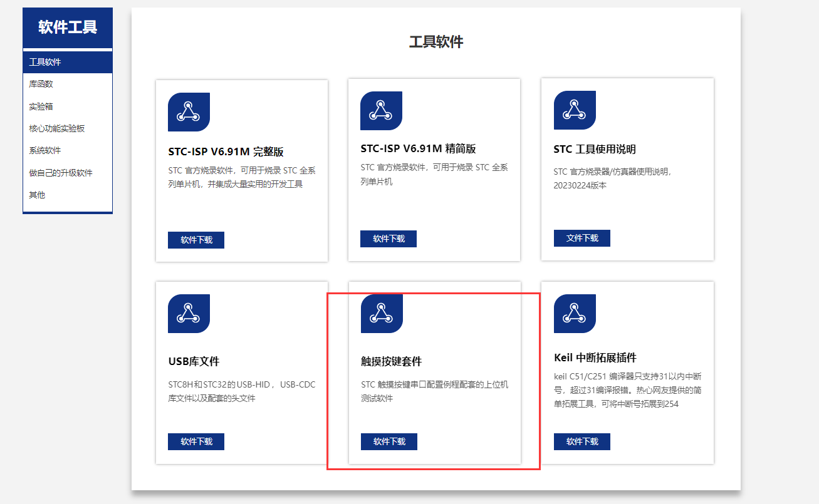Click the STC 工具使用说明 card icon
819x504 pixels.
click(x=575, y=110)
